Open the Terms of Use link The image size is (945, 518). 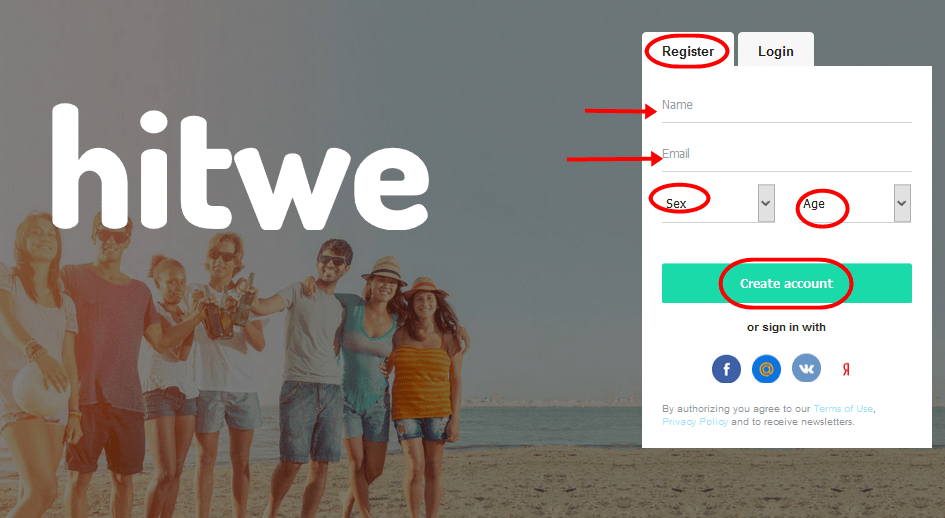pos(843,408)
